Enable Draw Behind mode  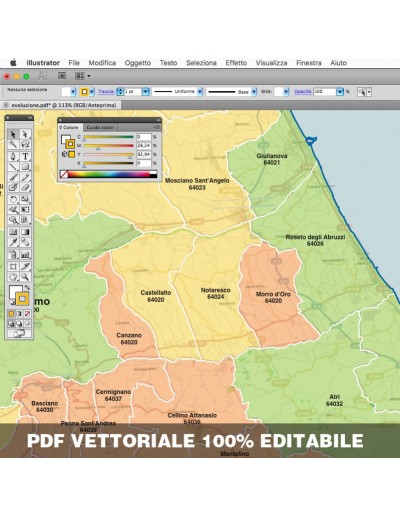coord(19,323)
